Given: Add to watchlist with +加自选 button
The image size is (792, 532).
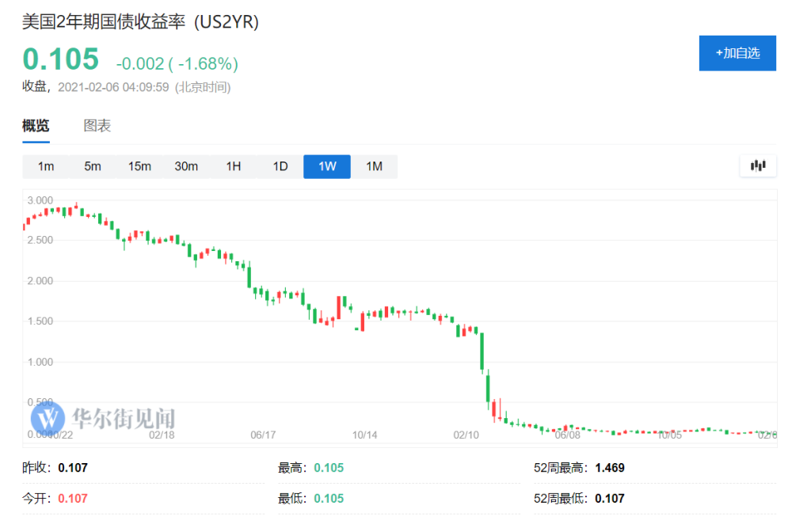Looking at the screenshot, I should 737,53.
